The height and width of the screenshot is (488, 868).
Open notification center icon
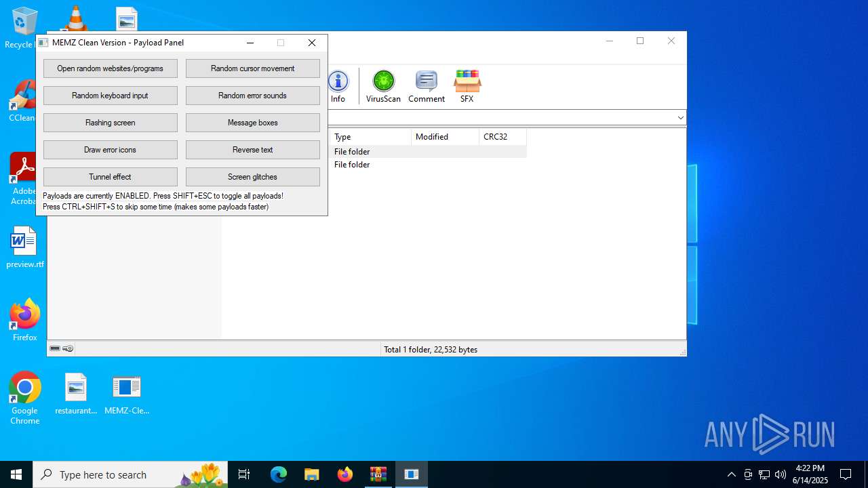click(846, 474)
